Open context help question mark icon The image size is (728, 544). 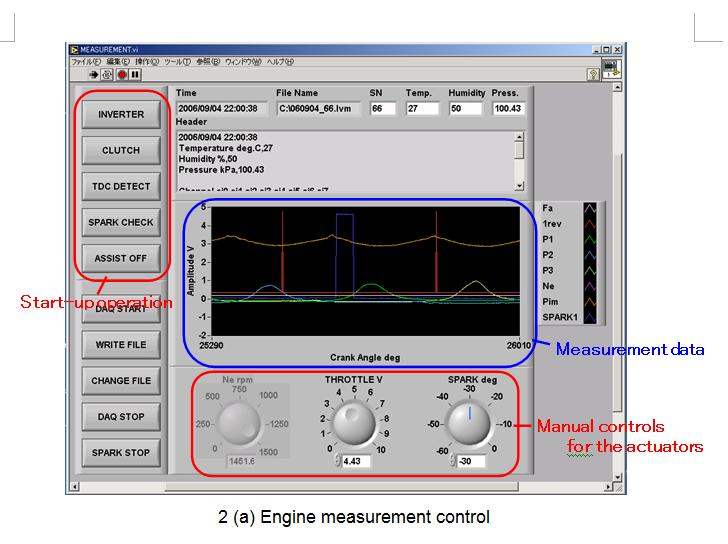click(x=592, y=74)
